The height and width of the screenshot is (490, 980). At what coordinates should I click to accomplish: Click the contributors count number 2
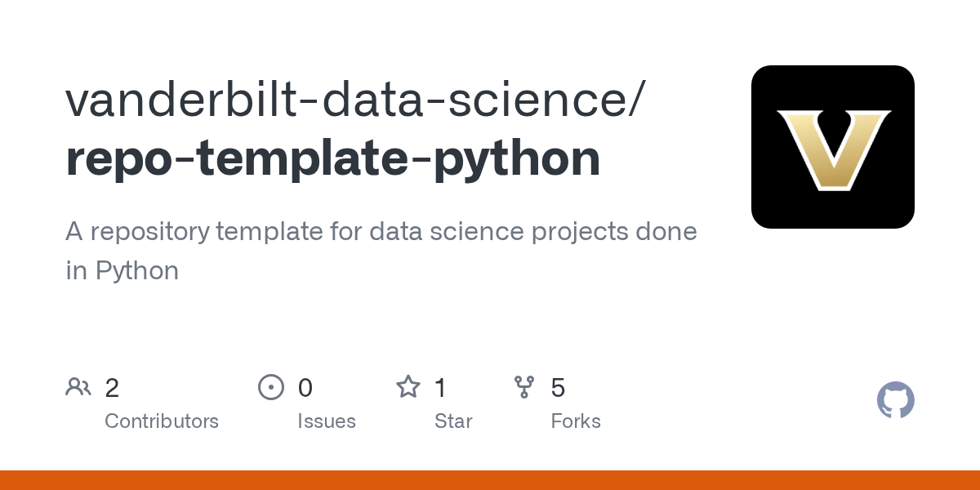112,388
